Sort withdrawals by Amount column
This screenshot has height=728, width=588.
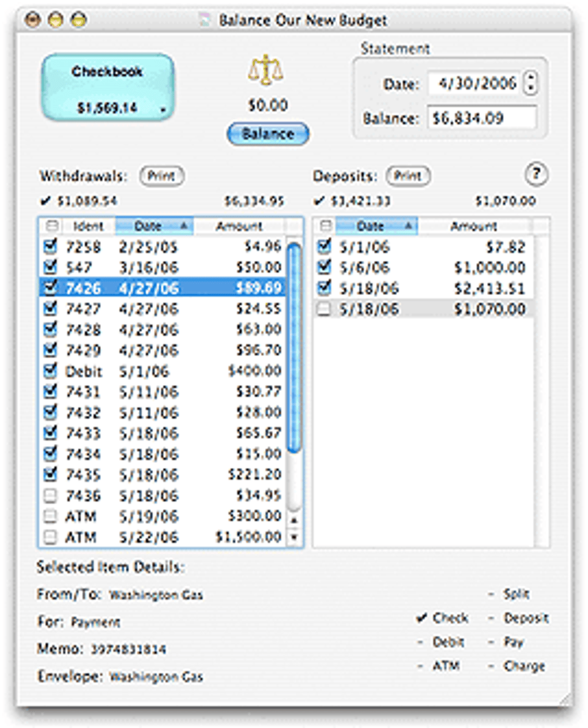[x=239, y=226]
